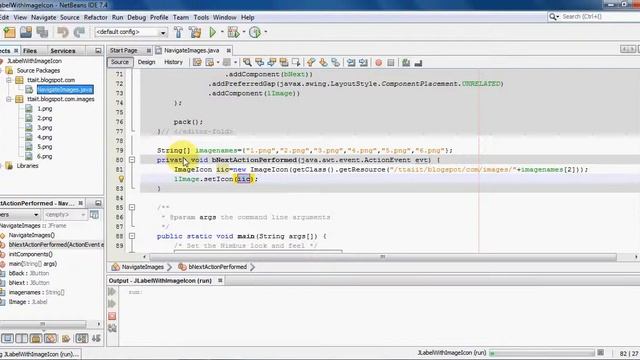
Task: Open the Refactor menu
Action: point(96,18)
